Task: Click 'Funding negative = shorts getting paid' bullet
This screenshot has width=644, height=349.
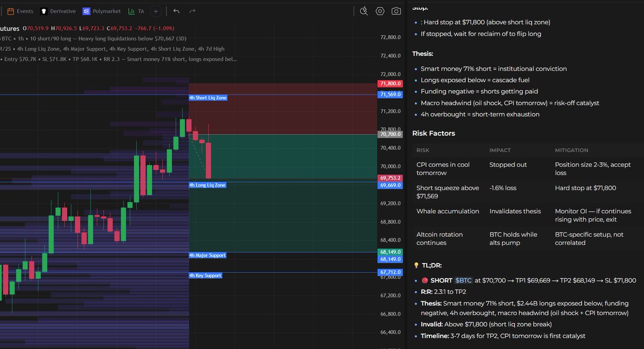Action: point(479,91)
